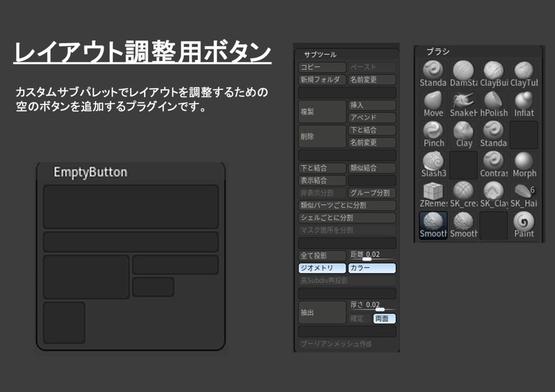The image size is (555, 392).
Task: Choose the Contras brush
Action: click(494, 165)
